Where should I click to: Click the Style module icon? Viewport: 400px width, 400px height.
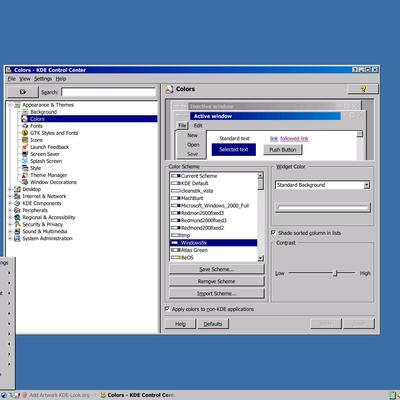[x=25, y=168]
